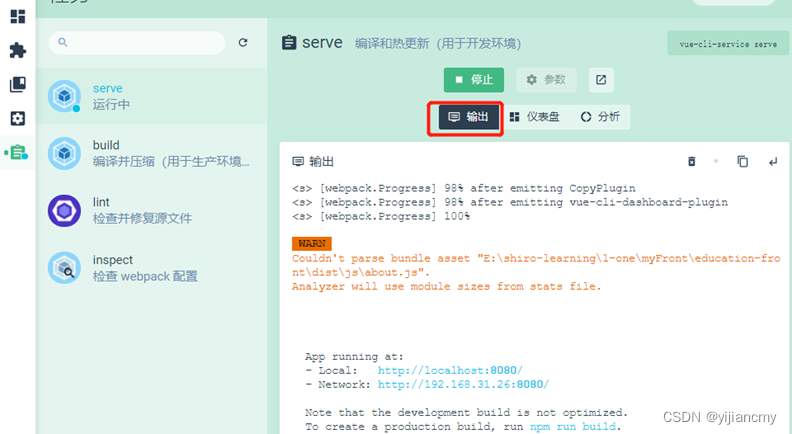The width and height of the screenshot is (792, 434).
Task: Open the 参数 parameters button
Action: pos(546,80)
